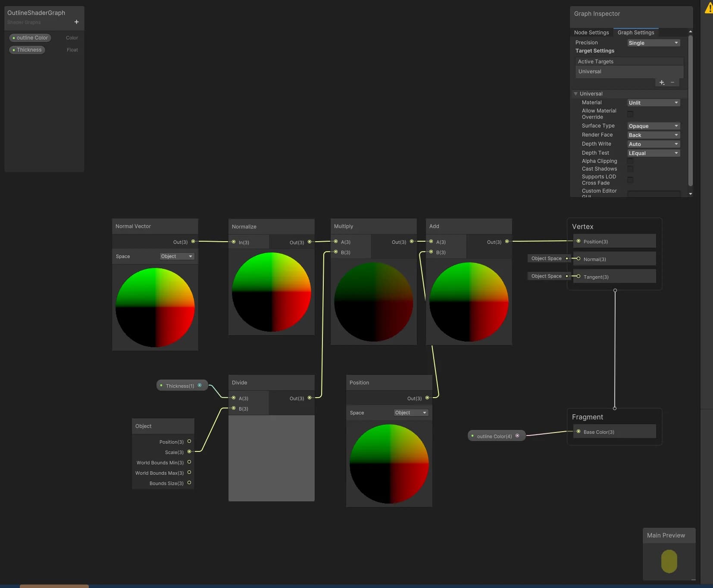The width and height of the screenshot is (713, 588).
Task: Click the Main Preview capsule thumbnail
Action: coord(669,561)
